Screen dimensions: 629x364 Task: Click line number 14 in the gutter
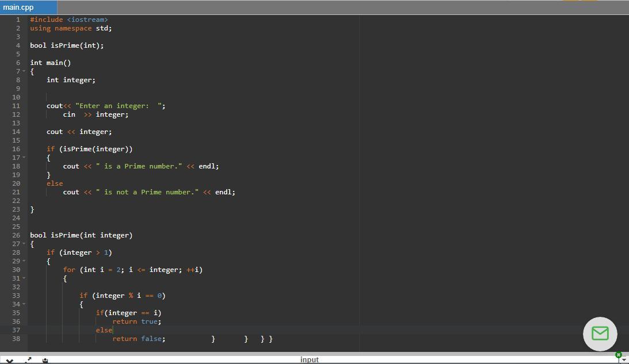17,132
